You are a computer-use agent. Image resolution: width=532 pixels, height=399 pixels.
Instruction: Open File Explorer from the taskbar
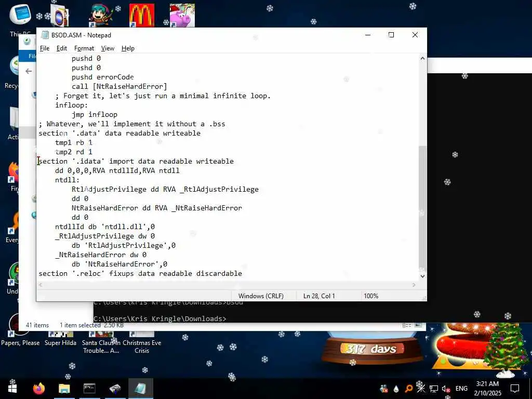[x=64, y=389]
